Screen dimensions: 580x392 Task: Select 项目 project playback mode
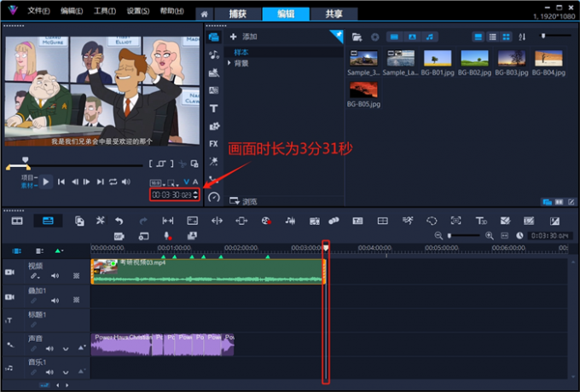pos(29,178)
